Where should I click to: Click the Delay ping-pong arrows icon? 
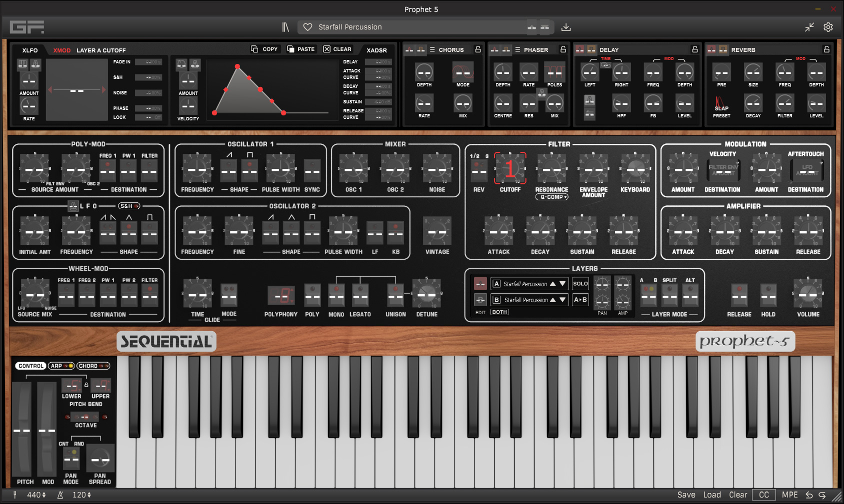pyautogui.click(x=590, y=114)
